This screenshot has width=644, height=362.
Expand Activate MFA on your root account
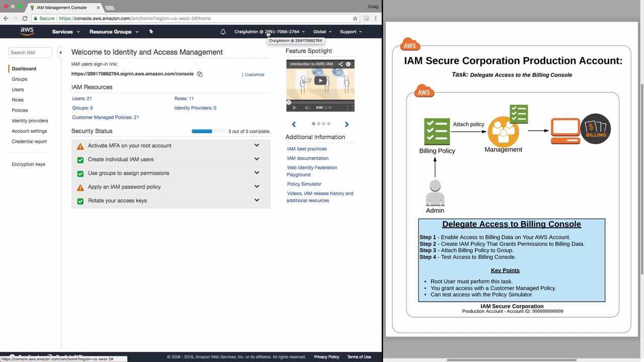pyautogui.click(x=257, y=146)
